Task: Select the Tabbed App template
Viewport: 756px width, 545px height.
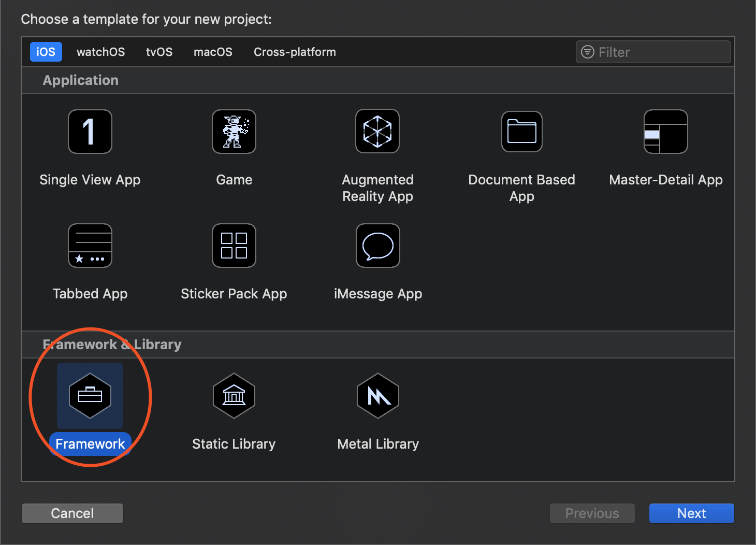Action: coord(90,246)
